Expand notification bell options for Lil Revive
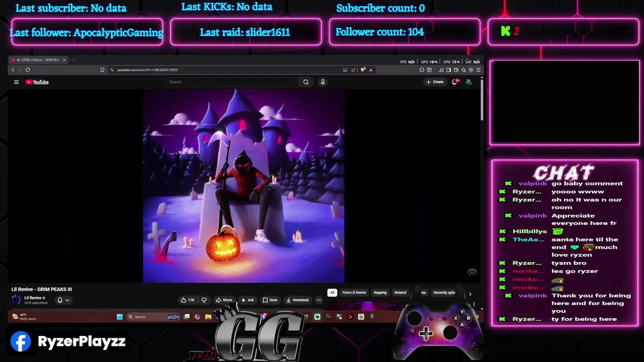644x362 pixels. 63,300
